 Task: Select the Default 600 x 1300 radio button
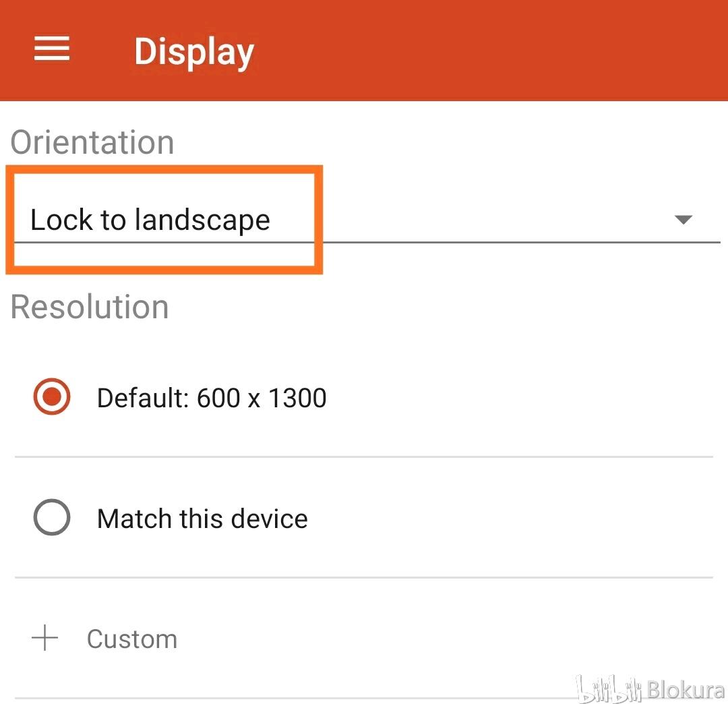[x=51, y=397]
